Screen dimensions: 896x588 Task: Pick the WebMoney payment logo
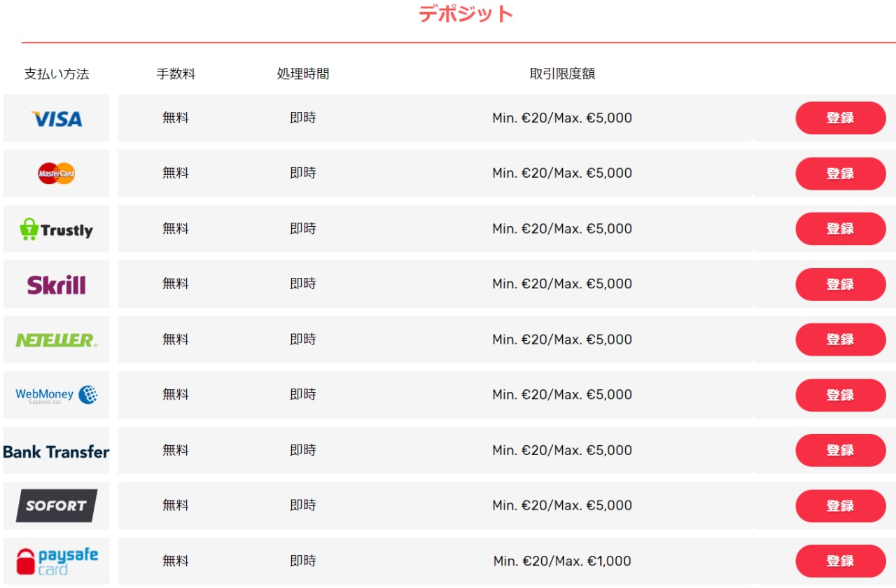pyautogui.click(x=57, y=395)
